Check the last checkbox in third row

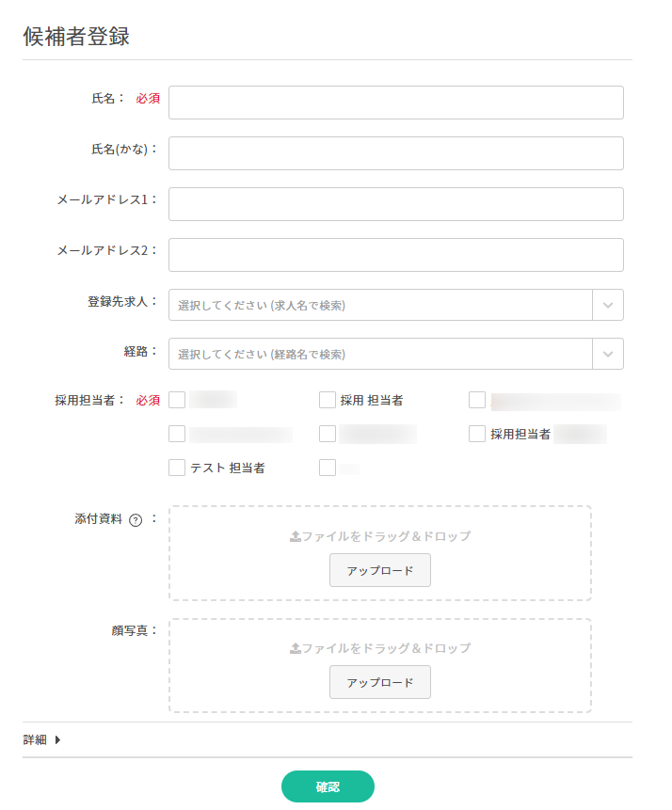tap(328, 468)
